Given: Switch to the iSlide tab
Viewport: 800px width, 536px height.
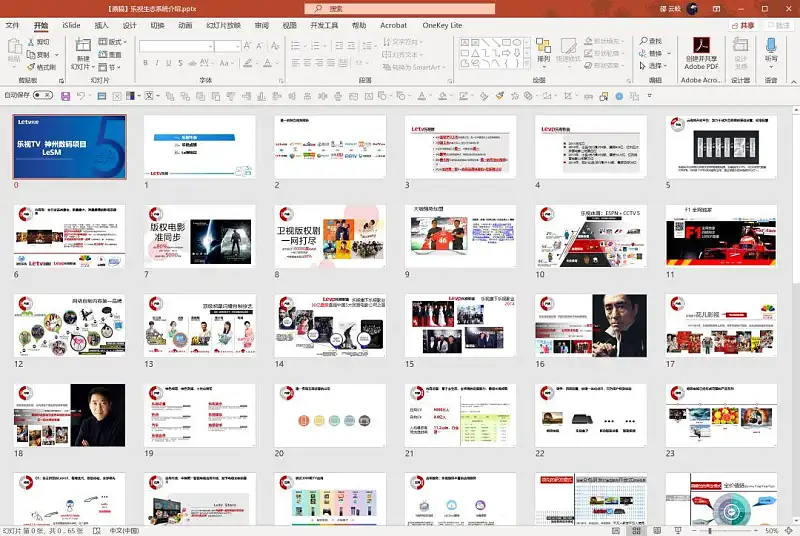Looking at the screenshot, I should 71,25.
